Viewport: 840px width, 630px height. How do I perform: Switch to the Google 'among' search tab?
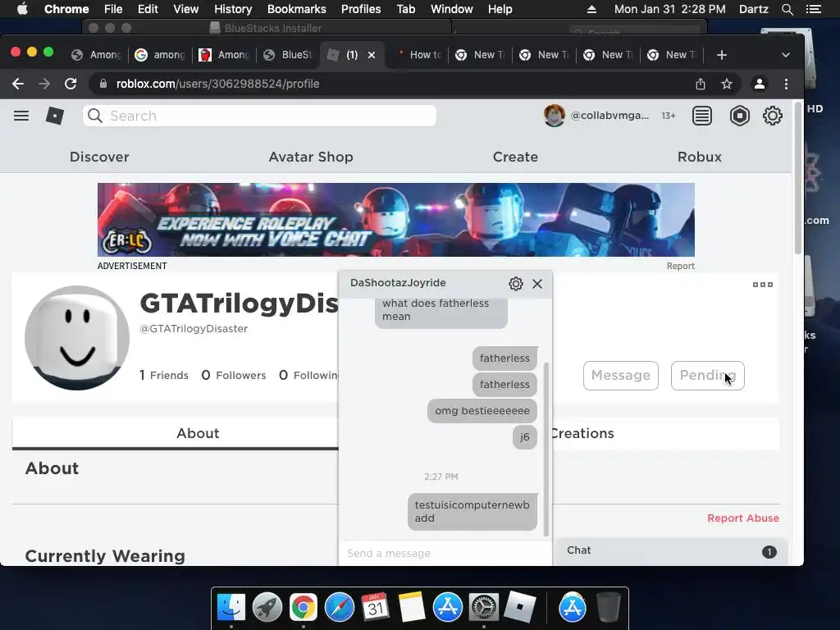tap(160, 55)
